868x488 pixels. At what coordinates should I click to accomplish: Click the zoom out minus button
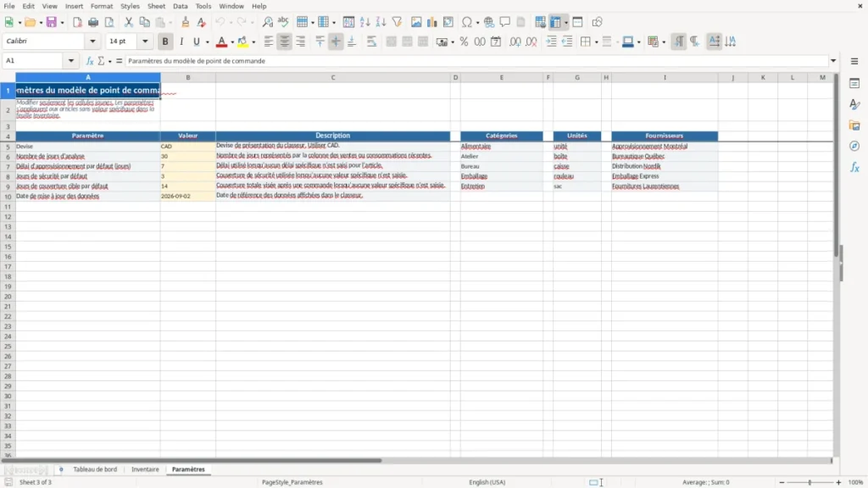[x=782, y=482]
